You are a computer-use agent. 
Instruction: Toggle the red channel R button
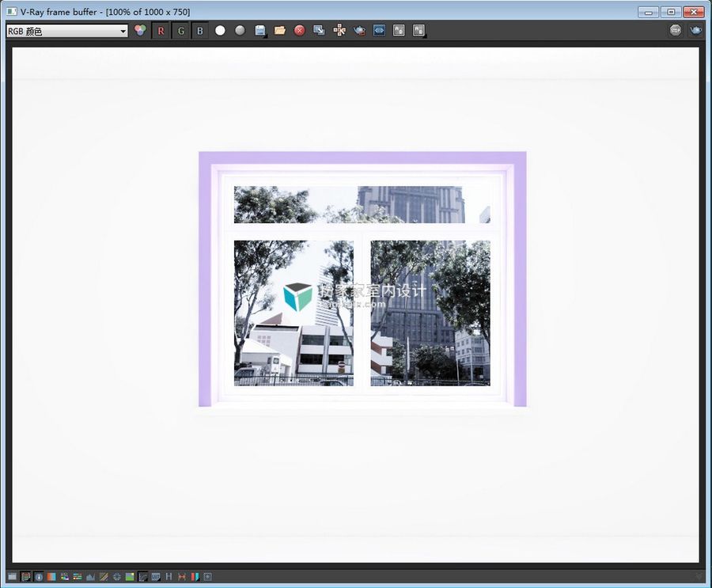click(x=161, y=31)
